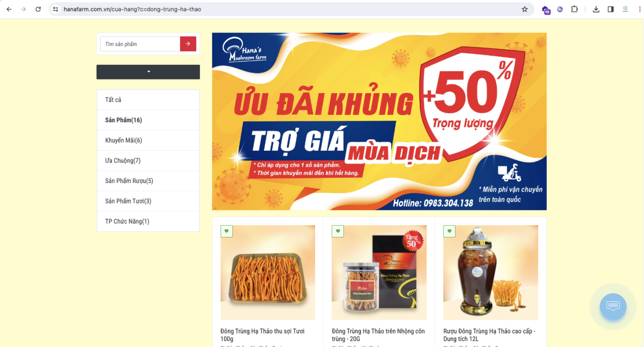The height and width of the screenshot is (347, 644).
Task: Bookmark this page with the star icon
Action: 525,9
